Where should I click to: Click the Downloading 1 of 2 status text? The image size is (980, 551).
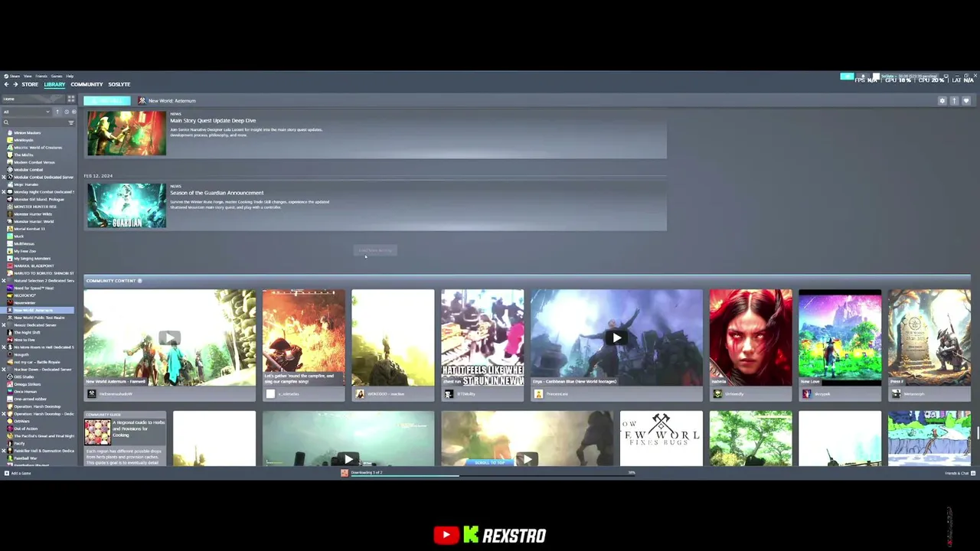[x=367, y=473]
